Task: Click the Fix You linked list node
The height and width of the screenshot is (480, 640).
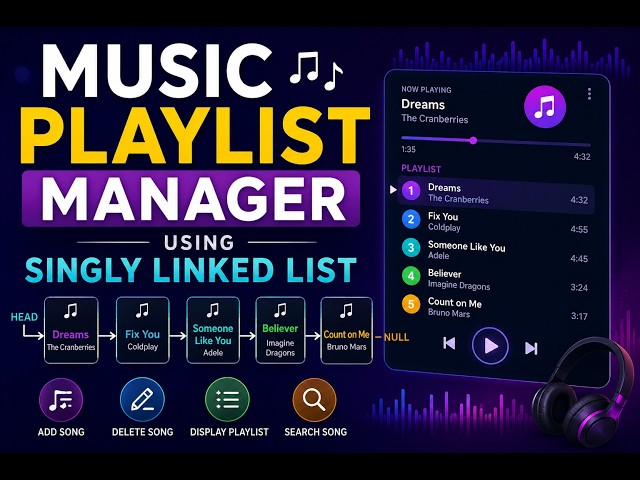Action: click(x=142, y=330)
